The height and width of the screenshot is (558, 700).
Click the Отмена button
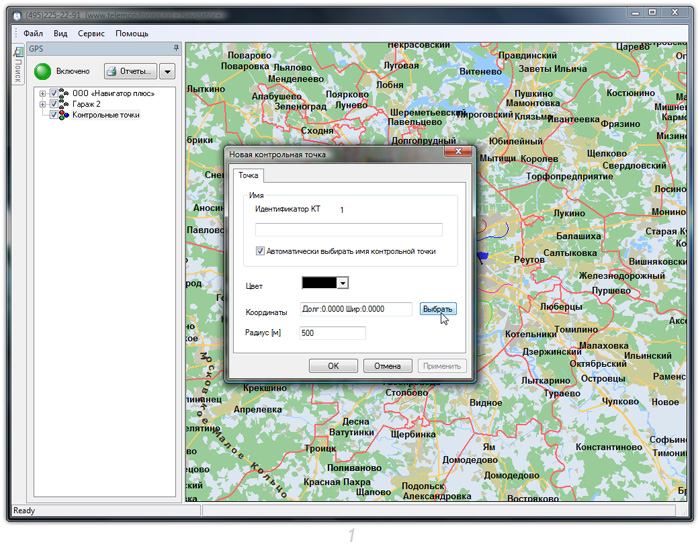[387, 366]
